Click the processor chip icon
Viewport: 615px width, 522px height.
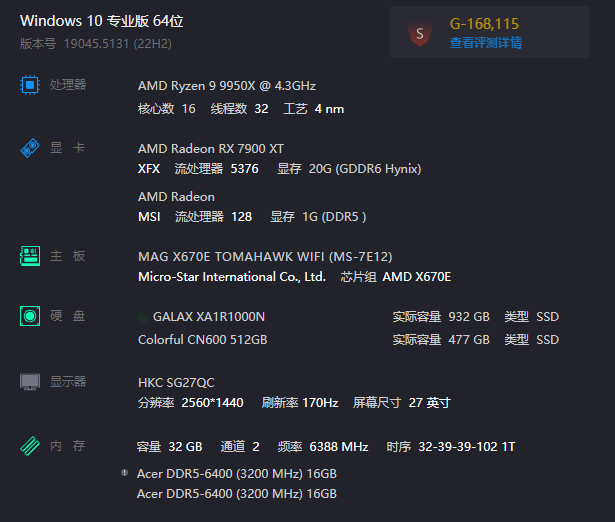click(x=30, y=86)
